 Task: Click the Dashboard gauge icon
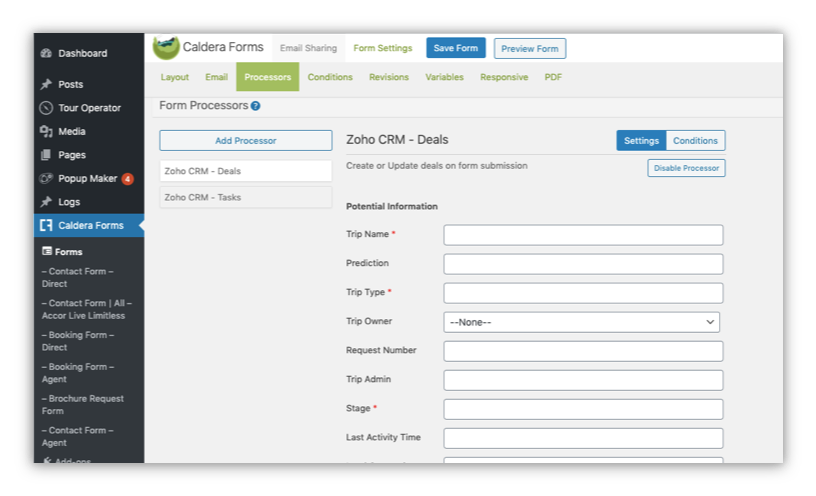click(x=46, y=53)
